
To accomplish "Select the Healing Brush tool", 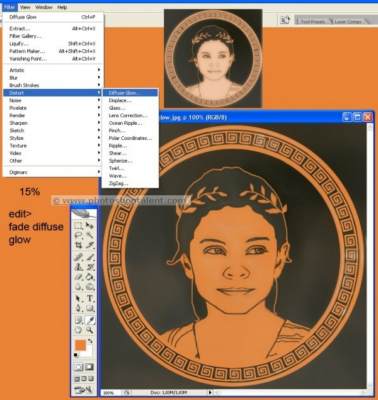I will pyautogui.click(x=79, y=257).
